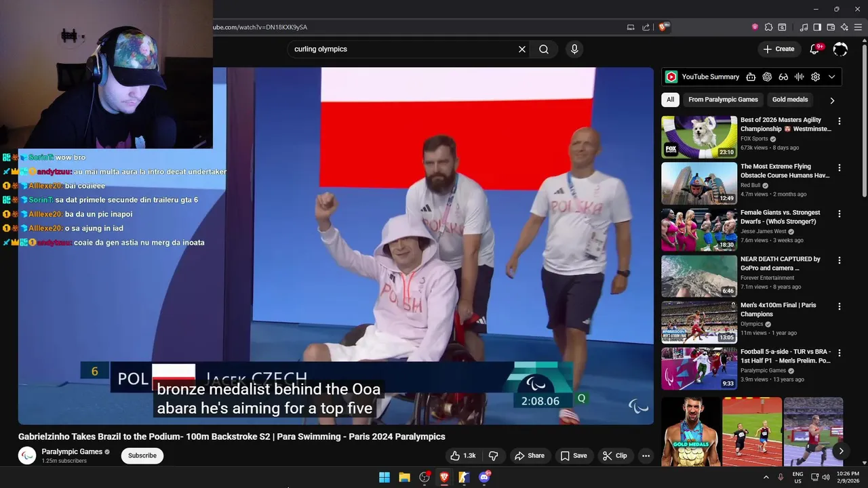Open Counter-Strike taskbar icon
Viewport: 868px width, 488px height.
click(464, 477)
